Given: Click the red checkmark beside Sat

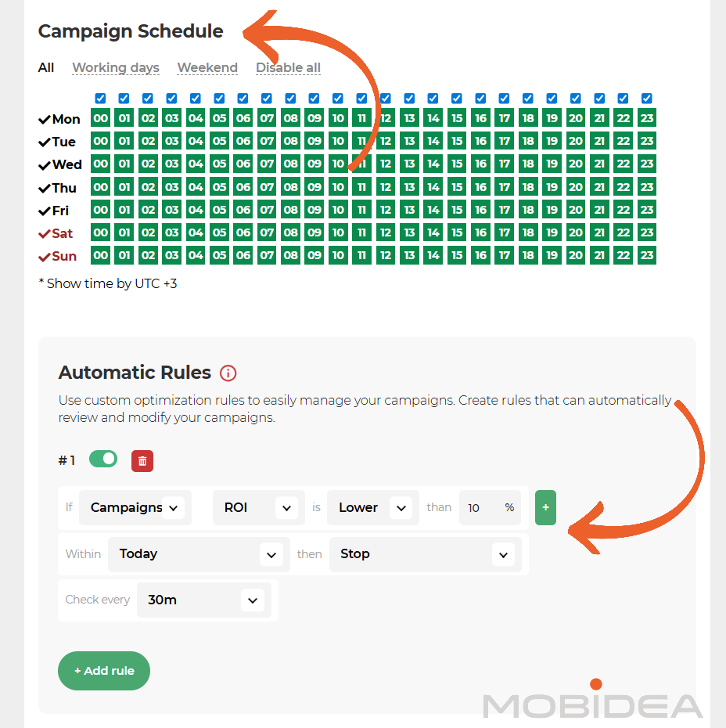Looking at the screenshot, I should pos(45,234).
